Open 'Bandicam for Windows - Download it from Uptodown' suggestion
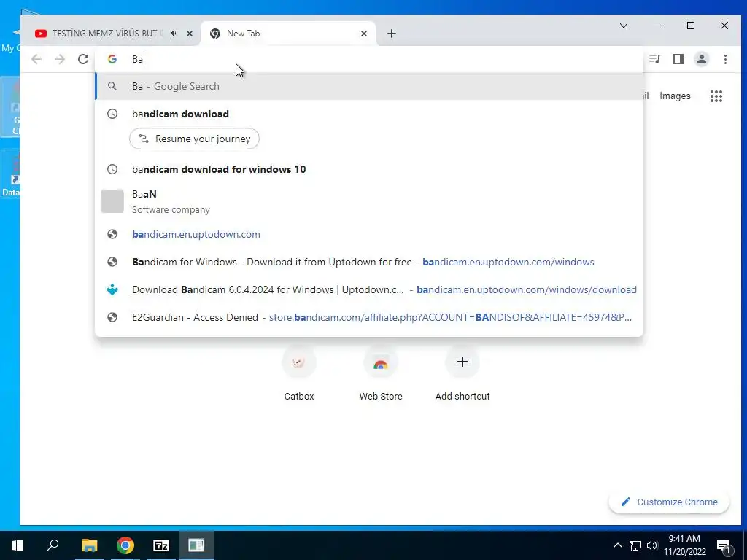This screenshot has height=560, width=747. [x=369, y=262]
